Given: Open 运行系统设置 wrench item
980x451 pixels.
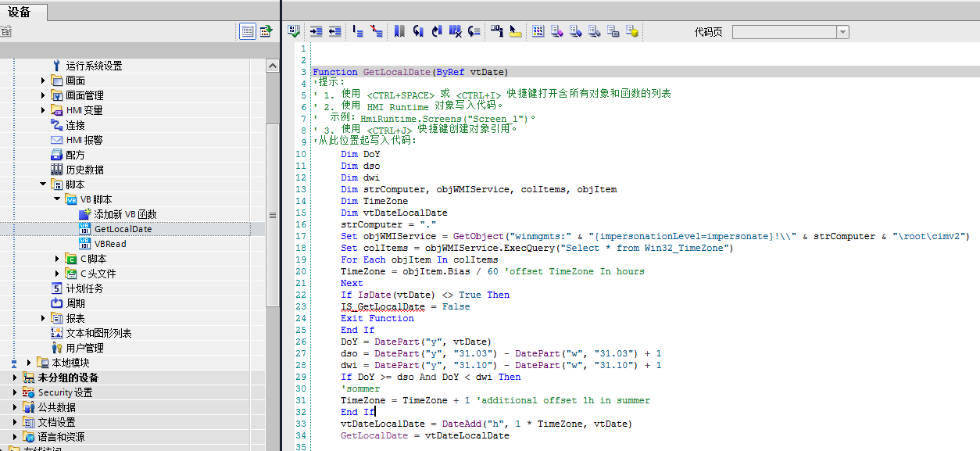Looking at the screenshot, I should tap(94, 66).
